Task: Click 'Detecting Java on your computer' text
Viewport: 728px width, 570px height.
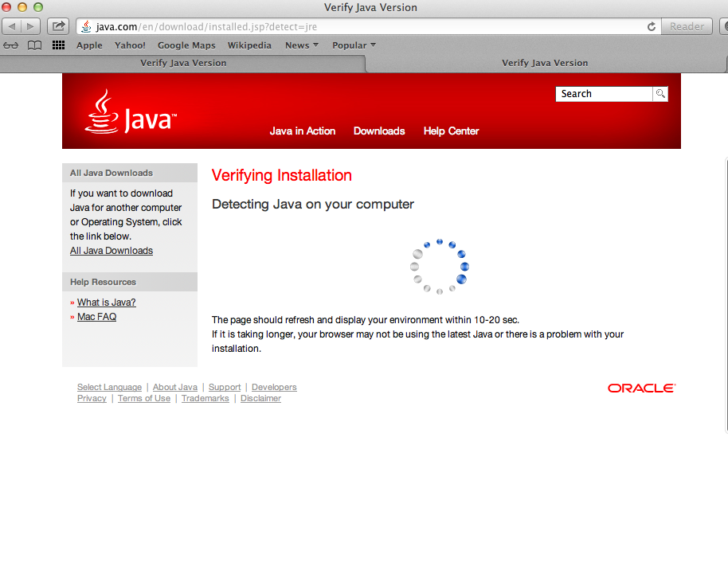Action: coord(313,205)
